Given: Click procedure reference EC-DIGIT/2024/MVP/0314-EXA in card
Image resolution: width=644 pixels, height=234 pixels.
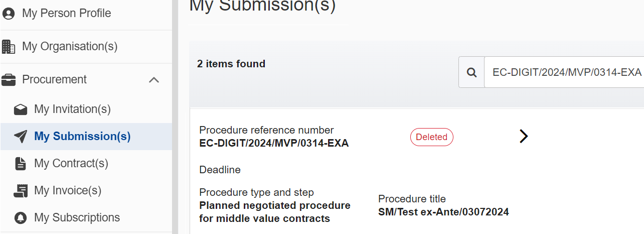Looking at the screenshot, I should pyautogui.click(x=274, y=144).
